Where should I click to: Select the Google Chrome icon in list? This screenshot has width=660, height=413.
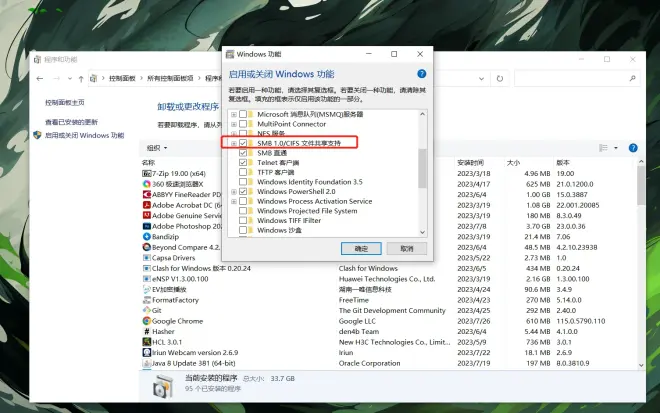tap(146, 320)
